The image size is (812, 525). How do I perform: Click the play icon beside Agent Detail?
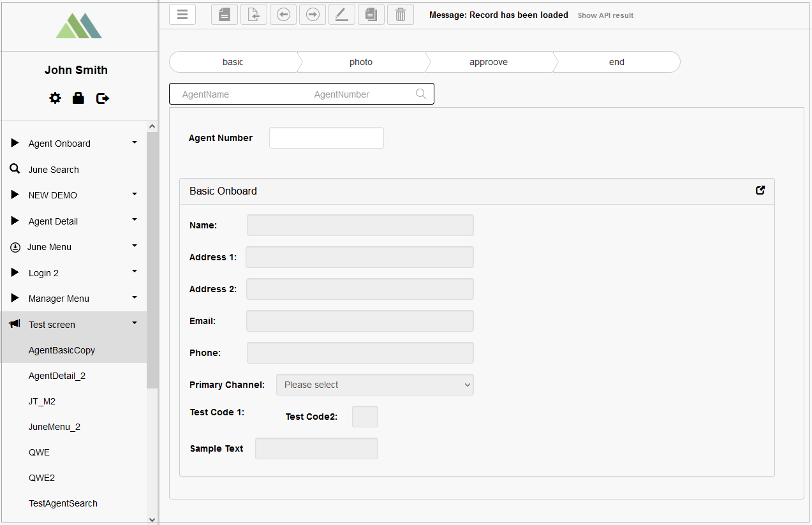point(15,221)
